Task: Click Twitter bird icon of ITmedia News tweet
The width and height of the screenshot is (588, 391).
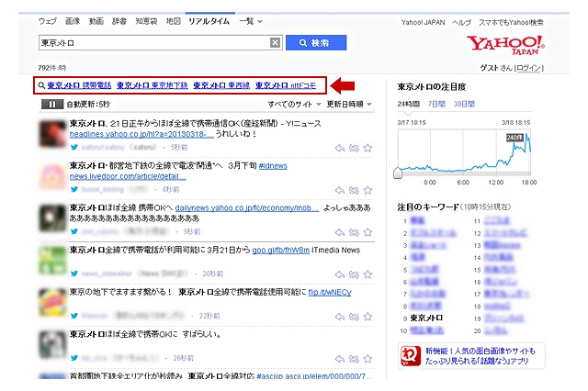Action: point(74,274)
